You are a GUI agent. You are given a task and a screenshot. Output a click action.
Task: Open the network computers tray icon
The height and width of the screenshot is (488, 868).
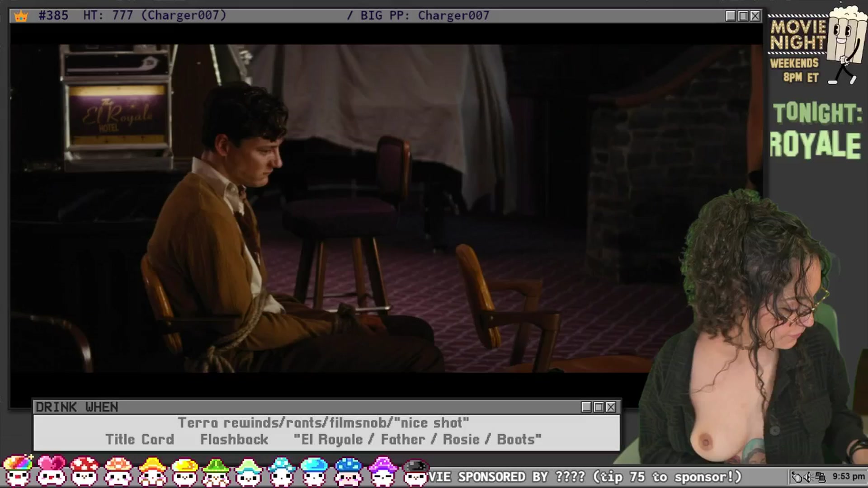pos(820,477)
